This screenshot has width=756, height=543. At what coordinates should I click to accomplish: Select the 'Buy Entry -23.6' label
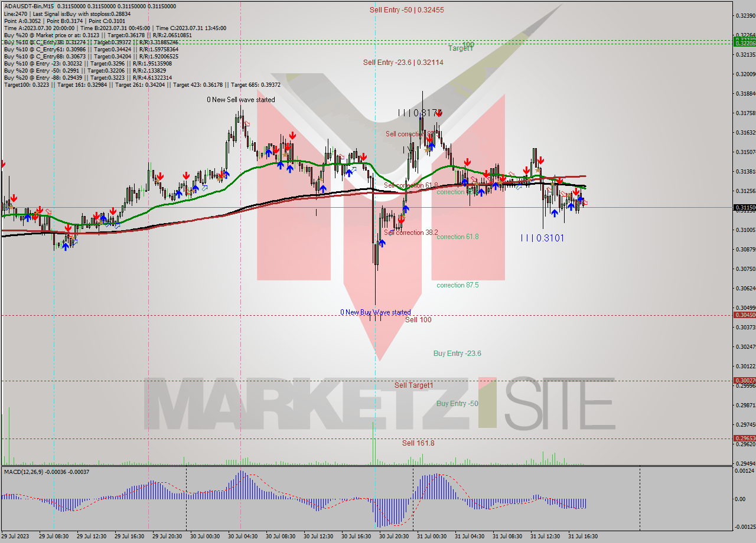(x=457, y=354)
